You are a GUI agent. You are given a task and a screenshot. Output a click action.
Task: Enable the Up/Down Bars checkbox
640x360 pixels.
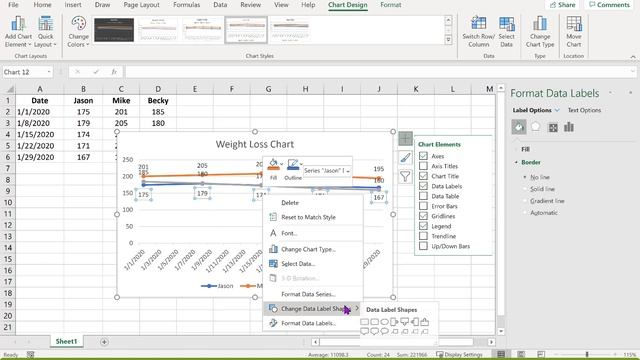click(423, 246)
